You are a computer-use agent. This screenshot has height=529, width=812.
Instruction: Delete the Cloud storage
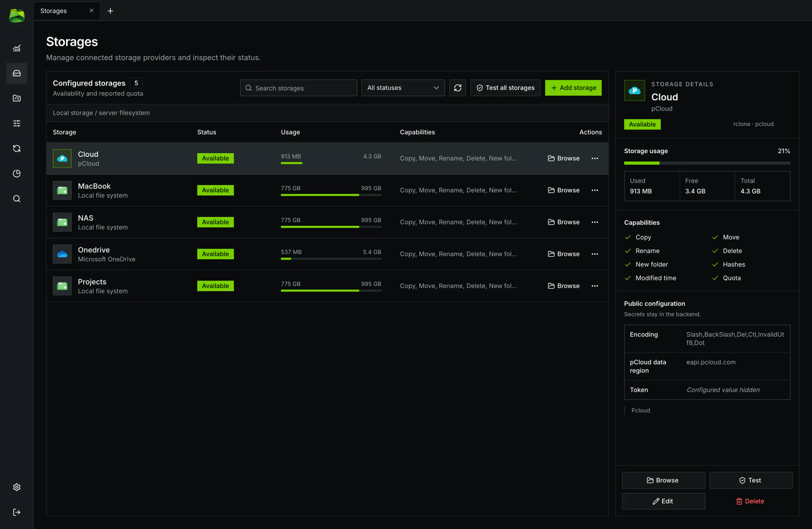pos(750,501)
